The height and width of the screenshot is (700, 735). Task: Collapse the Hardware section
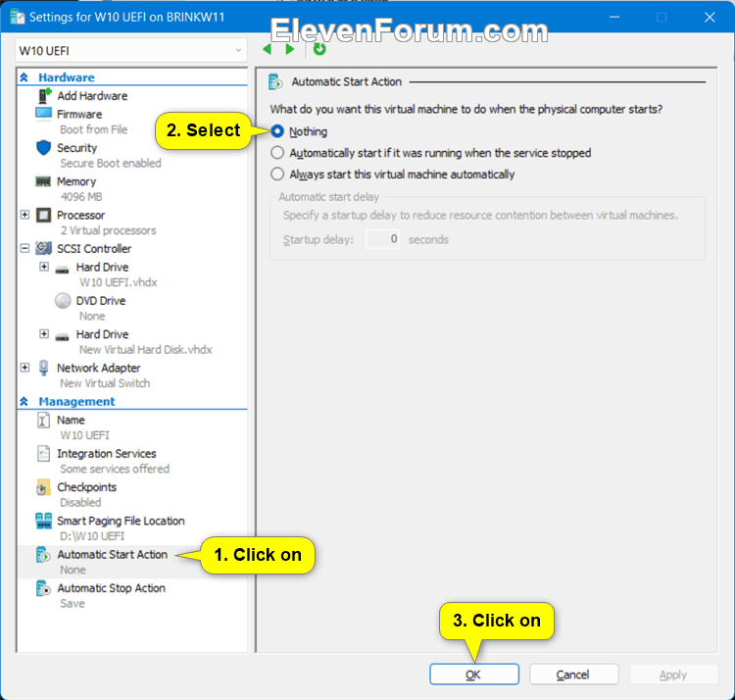[24, 77]
